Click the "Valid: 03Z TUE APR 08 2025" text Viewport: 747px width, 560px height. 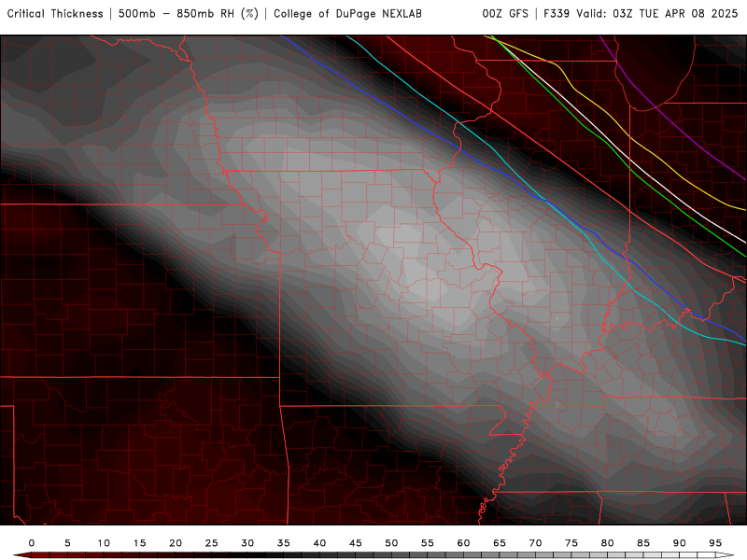[657, 14]
